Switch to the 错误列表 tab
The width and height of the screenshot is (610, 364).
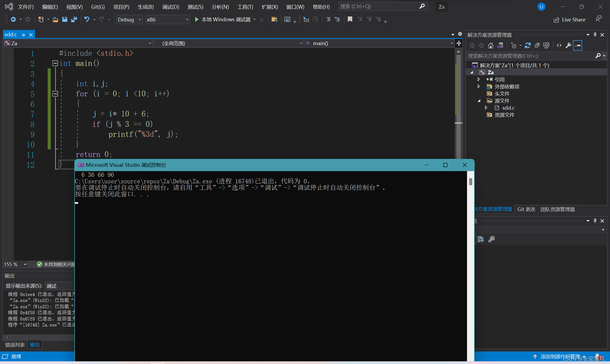(x=15, y=345)
